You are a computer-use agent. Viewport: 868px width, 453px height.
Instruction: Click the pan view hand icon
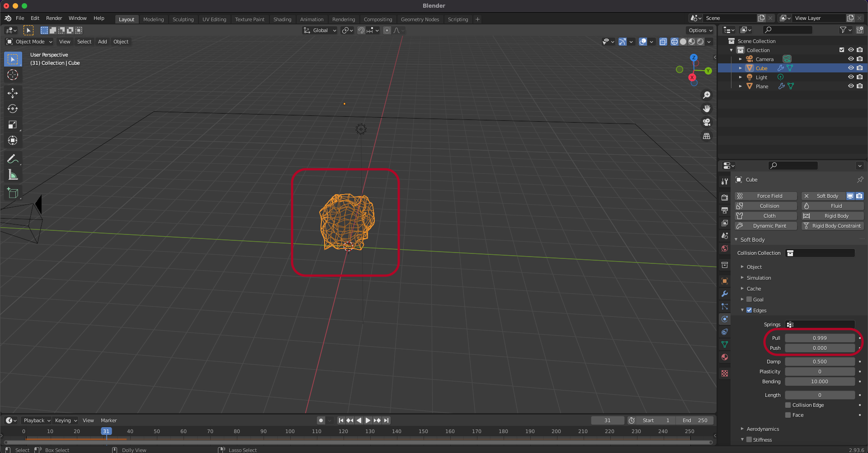[707, 109]
